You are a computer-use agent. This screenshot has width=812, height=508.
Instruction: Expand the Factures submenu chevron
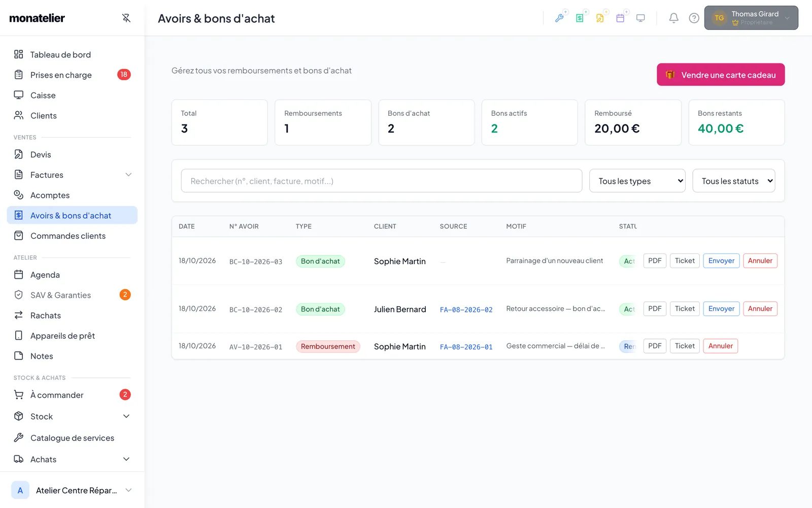pos(128,175)
